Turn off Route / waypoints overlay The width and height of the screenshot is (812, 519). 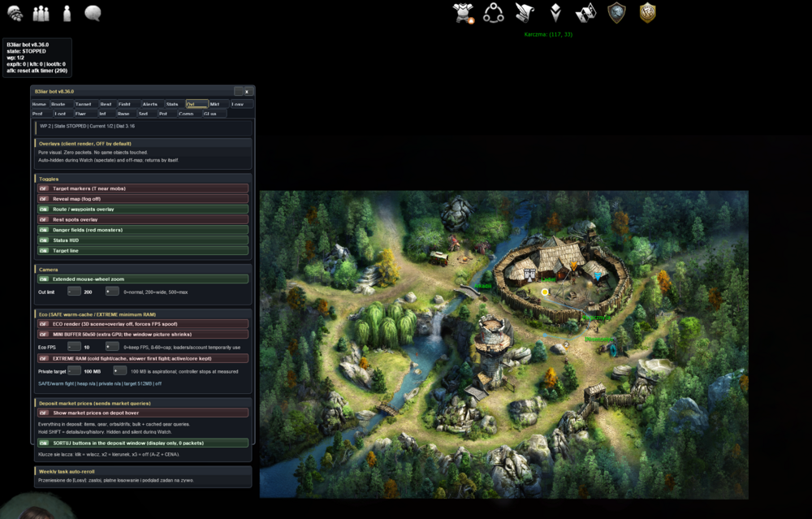(143, 210)
